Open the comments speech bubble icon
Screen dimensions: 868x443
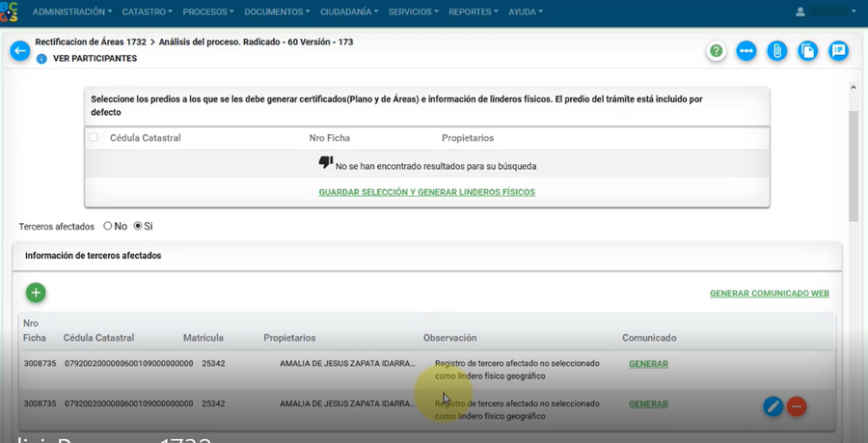(839, 51)
